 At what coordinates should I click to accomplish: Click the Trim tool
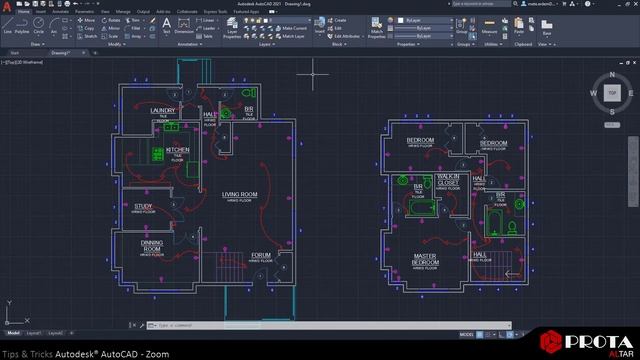tap(133, 20)
